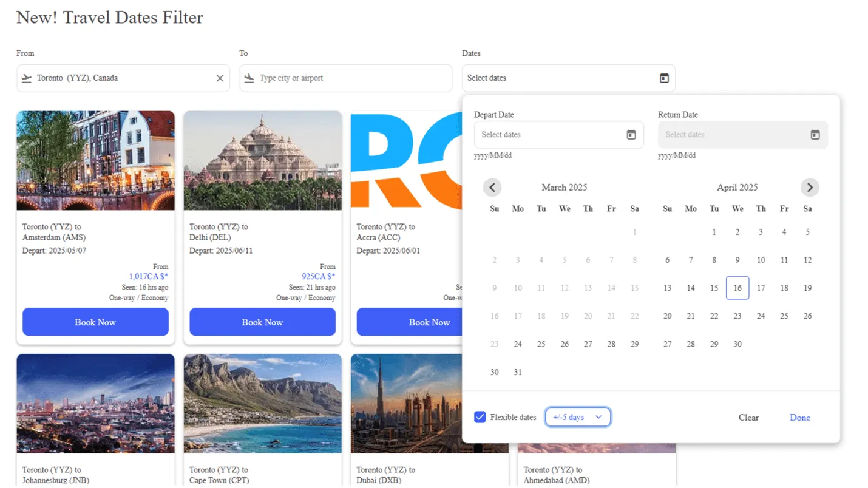The height and width of the screenshot is (488, 868).
Task: Click the Depart Date input field
Action: tap(549, 135)
